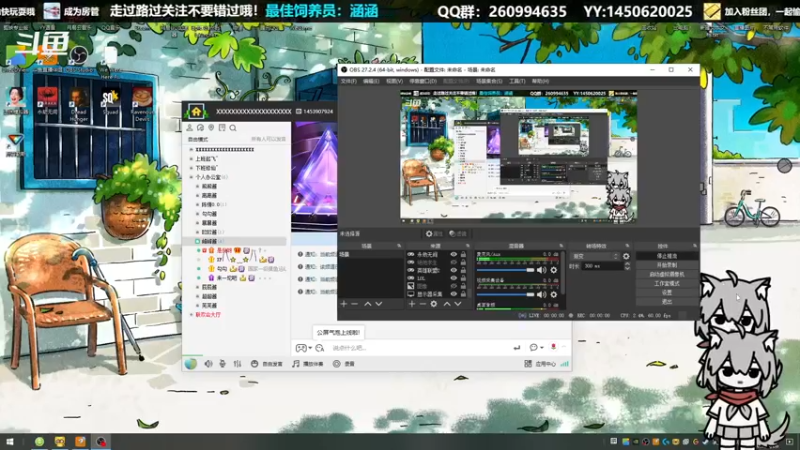Screen dimensions: 800x450
Task: Expand 个人办公室 channel group in YY
Action: click(x=192, y=177)
